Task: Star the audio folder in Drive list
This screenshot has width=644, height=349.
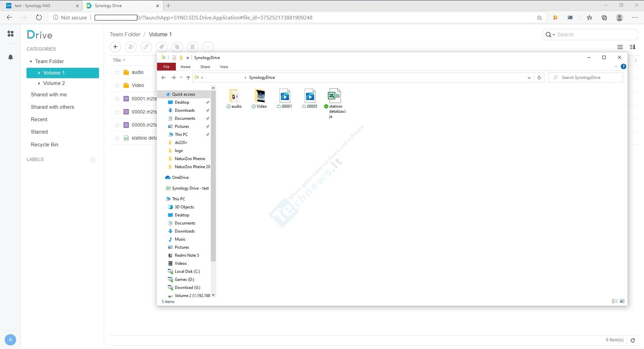Action: click(x=117, y=72)
